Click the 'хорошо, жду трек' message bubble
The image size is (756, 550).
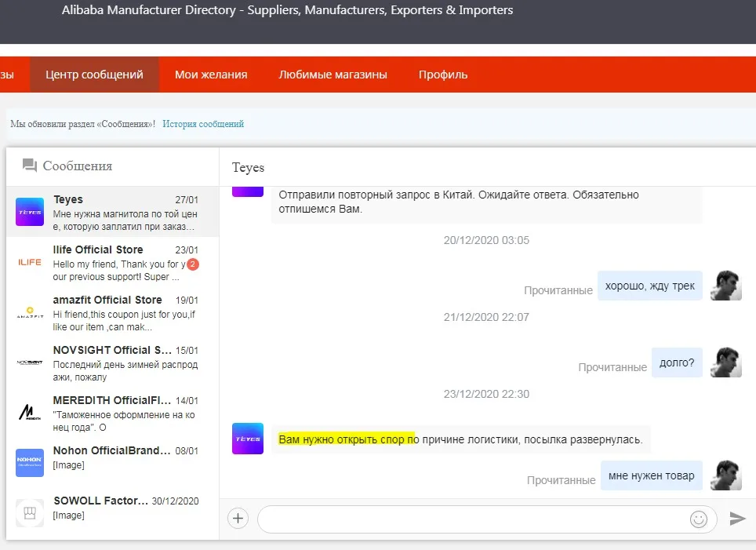[650, 286]
